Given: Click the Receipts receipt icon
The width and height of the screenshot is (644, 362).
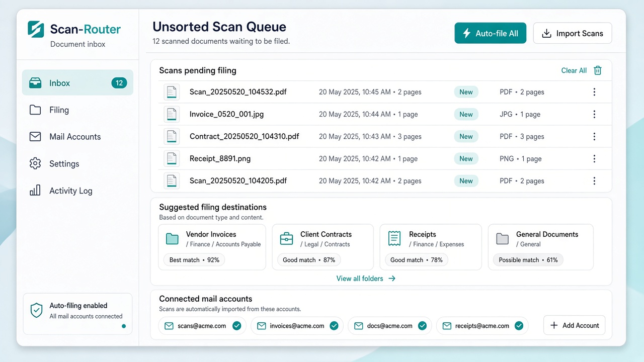Looking at the screenshot, I should click(x=394, y=239).
